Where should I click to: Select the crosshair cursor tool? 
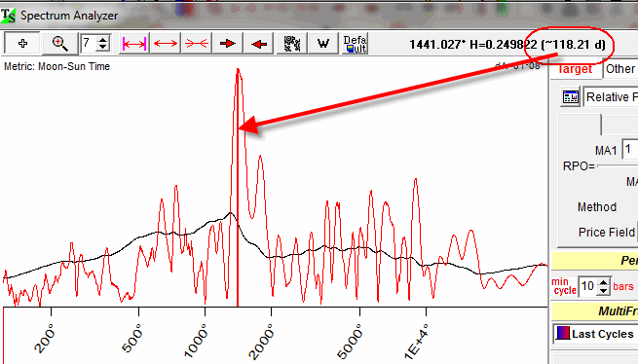(x=22, y=43)
